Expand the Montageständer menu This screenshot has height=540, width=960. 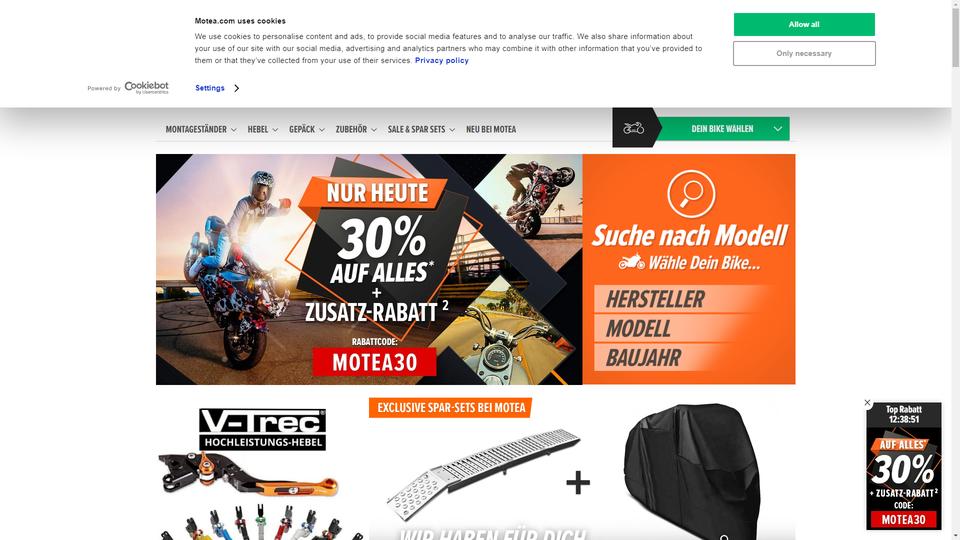(x=201, y=129)
